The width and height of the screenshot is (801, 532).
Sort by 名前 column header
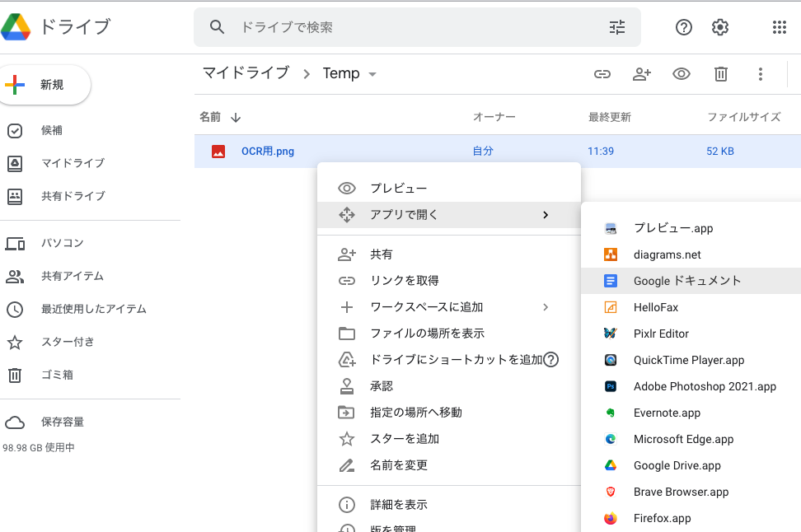coord(210,117)
